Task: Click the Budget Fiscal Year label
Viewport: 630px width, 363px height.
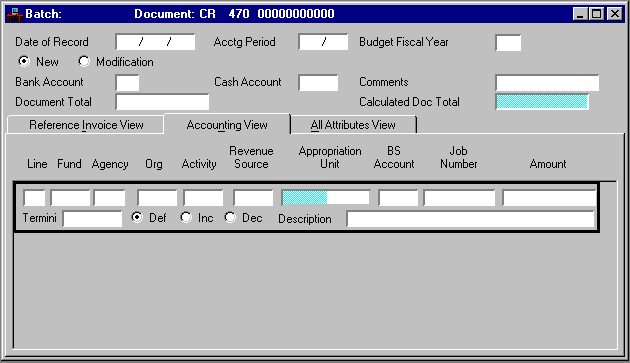Action: tap(403, 42)
